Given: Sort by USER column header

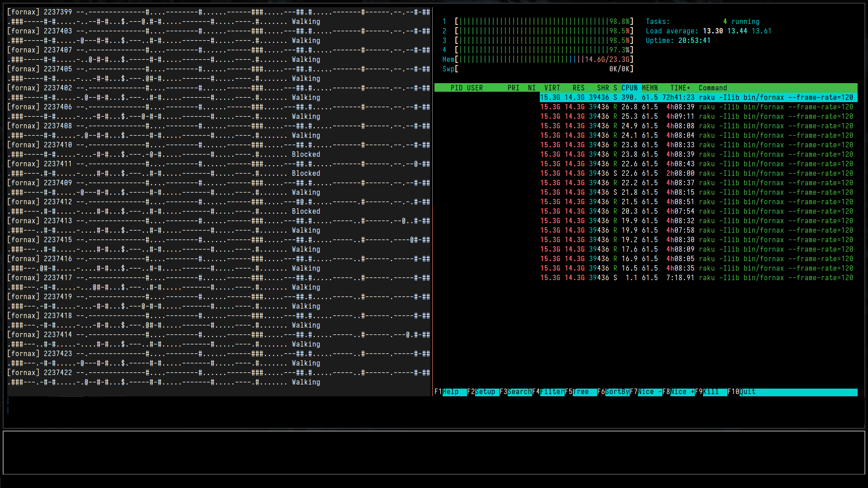Looking at the screenshot, I should [475, 88].
